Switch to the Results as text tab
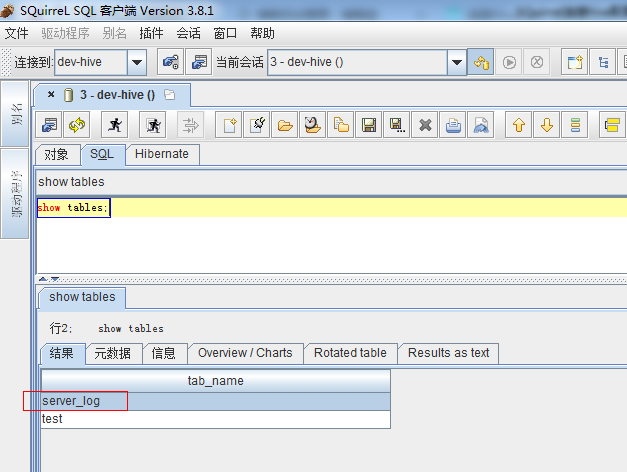The width and height of the screenshot is (627, 472). [448, 353]
